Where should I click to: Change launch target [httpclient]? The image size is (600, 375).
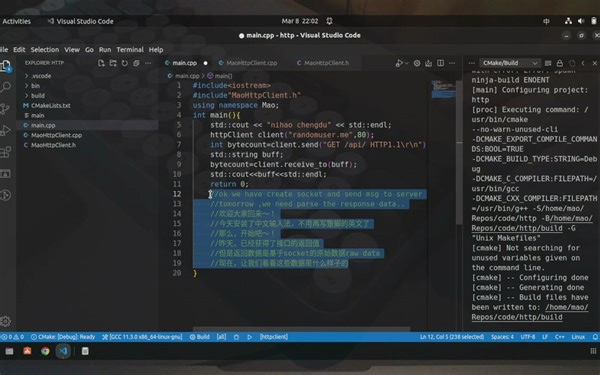coord(274,337)
